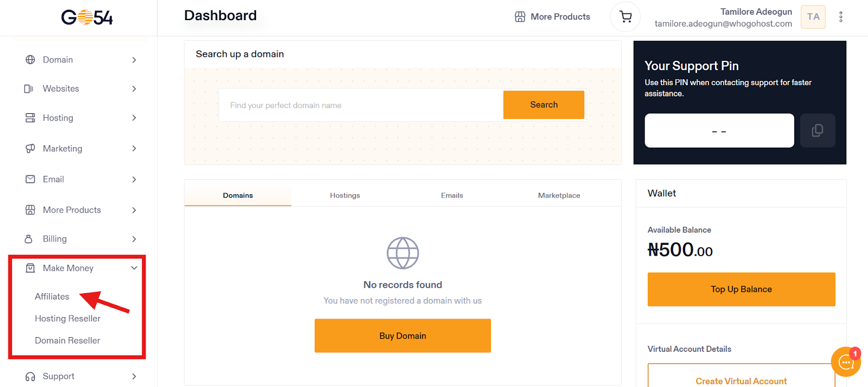Screen dimensions: 868x387
Task: Switch to the Marketplace tab
Action: [x=559, y=195]
